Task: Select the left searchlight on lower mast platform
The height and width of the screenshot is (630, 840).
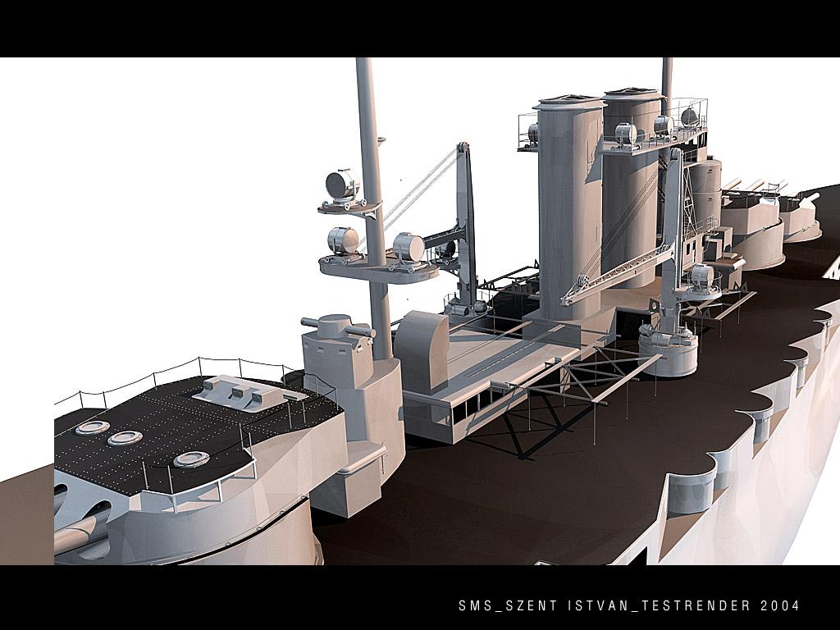Action: (x=343, y=240)
